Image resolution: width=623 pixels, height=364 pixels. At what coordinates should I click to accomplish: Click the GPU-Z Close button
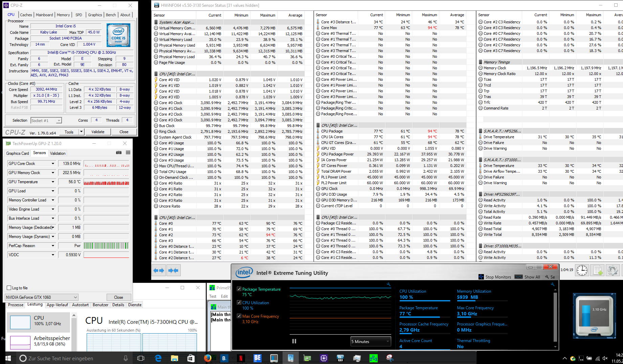(x=118, y=297)
